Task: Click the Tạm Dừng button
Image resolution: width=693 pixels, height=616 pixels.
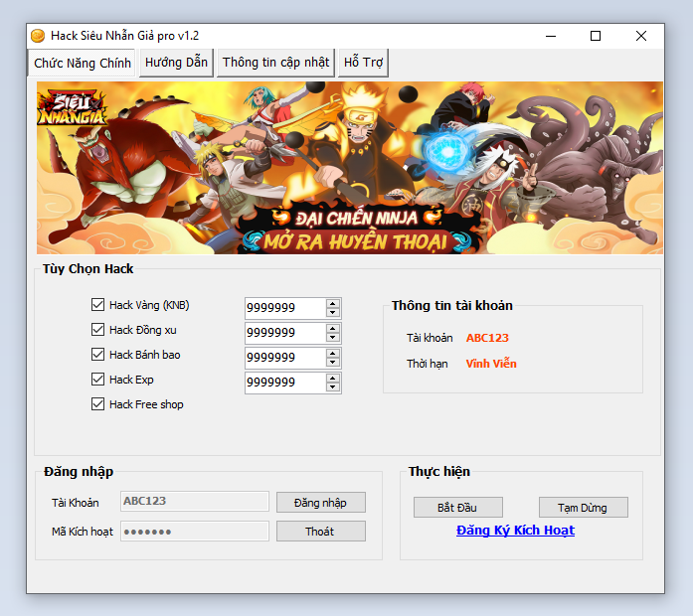Action: coord(583,508)
